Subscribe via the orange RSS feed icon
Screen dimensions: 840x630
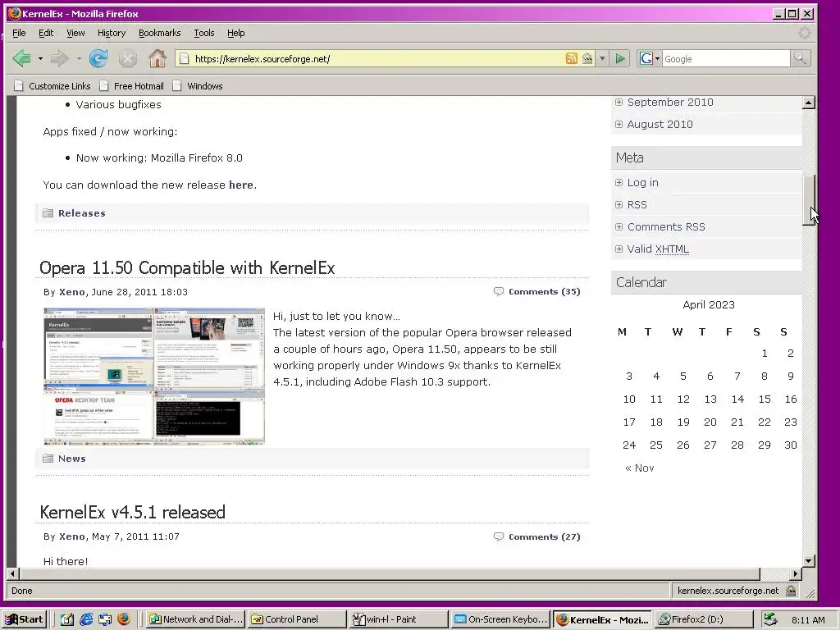(x=572, y=58)
